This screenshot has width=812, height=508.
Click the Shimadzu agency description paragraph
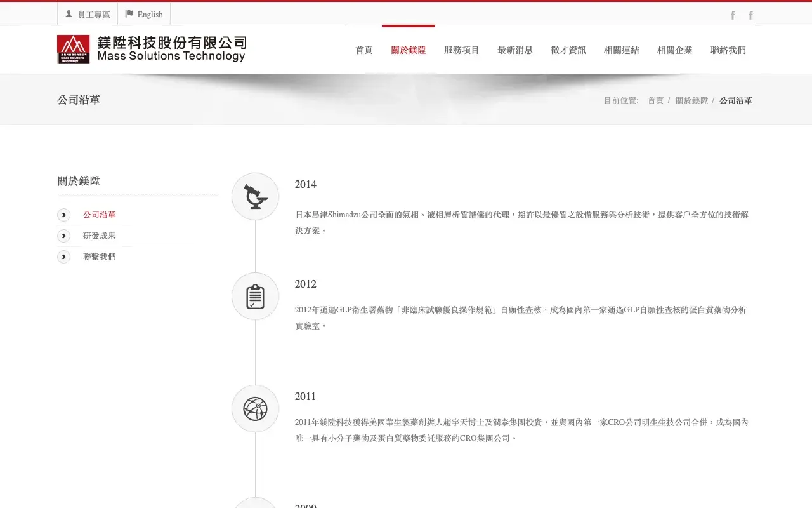click(x=521, y=223)
